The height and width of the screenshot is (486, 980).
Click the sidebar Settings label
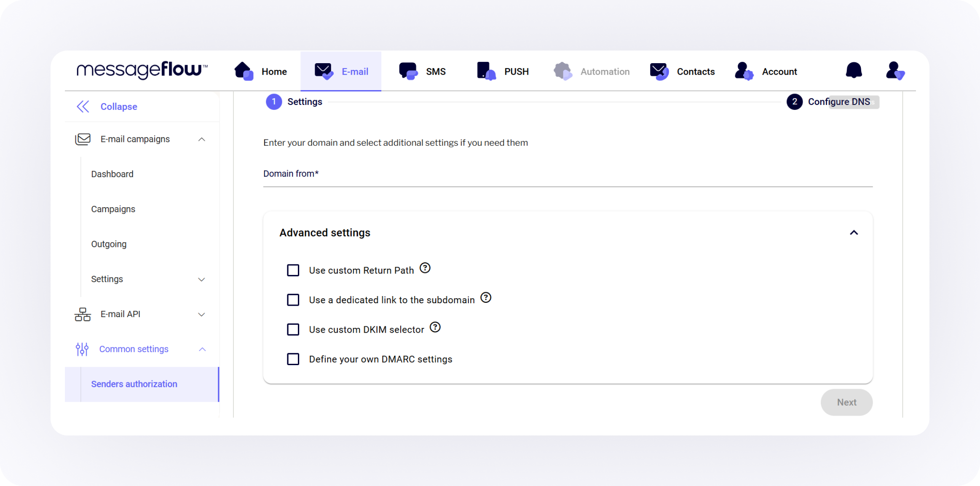tap(107, 279)
